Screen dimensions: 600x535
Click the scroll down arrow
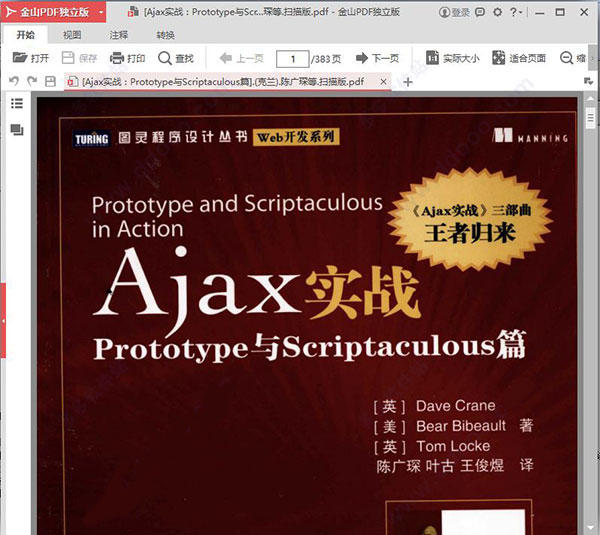pyautogui.click(x=591, y=529)
